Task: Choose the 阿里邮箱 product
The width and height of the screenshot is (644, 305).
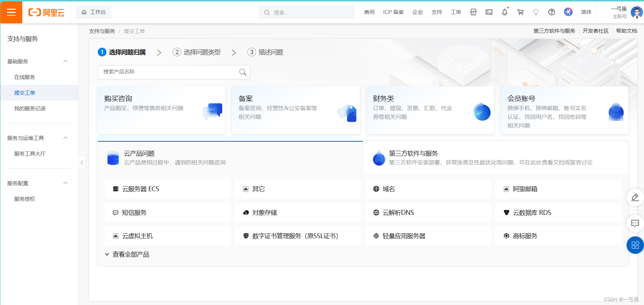Action: (x=558, y=189)
